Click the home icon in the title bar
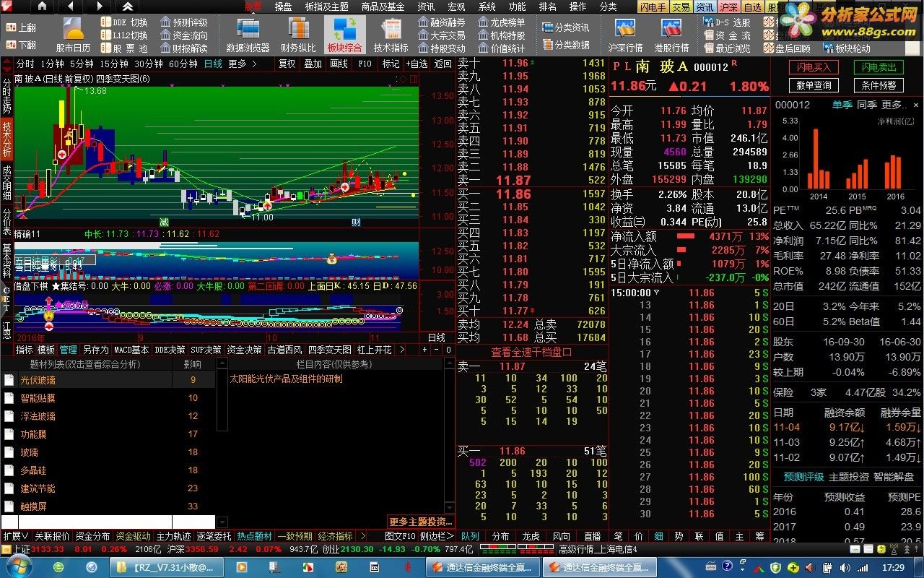924x578 pixels. point(43,7)
